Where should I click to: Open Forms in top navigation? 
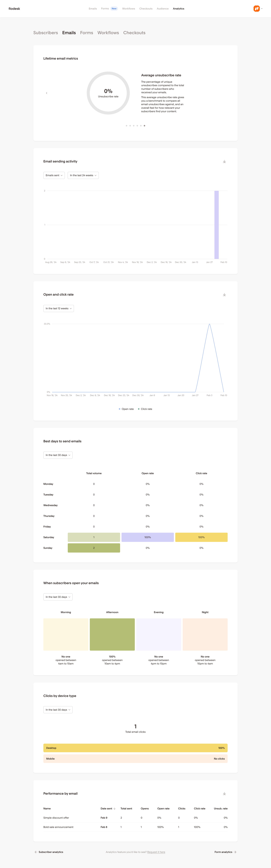(x=105, y=9)
